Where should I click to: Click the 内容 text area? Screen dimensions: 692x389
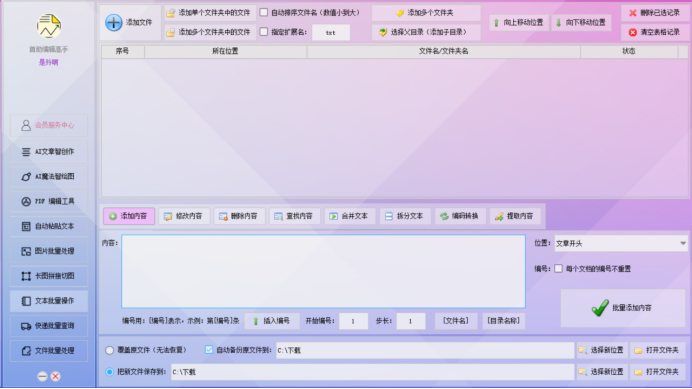pyautogui.click(x=323, y=271)
